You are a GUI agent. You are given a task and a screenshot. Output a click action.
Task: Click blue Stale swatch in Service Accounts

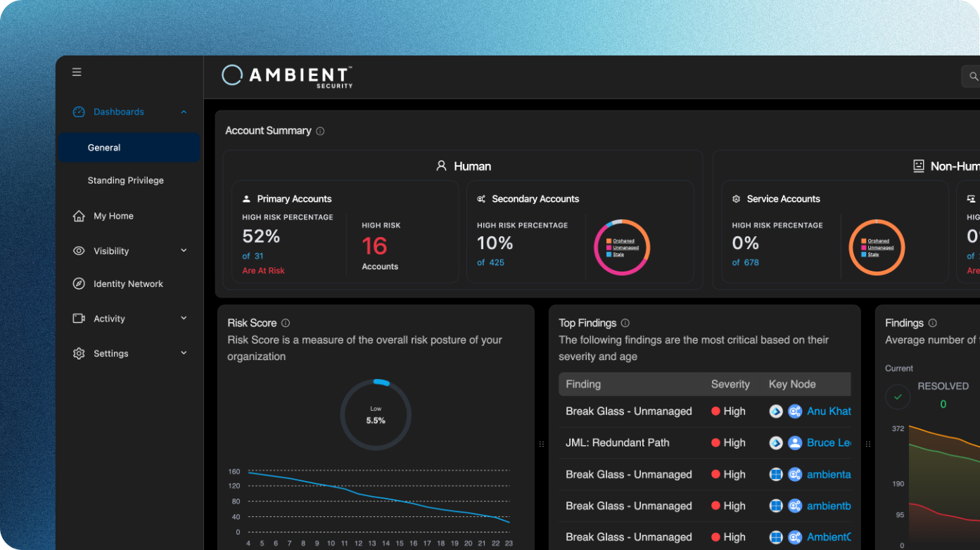(864, 254)
